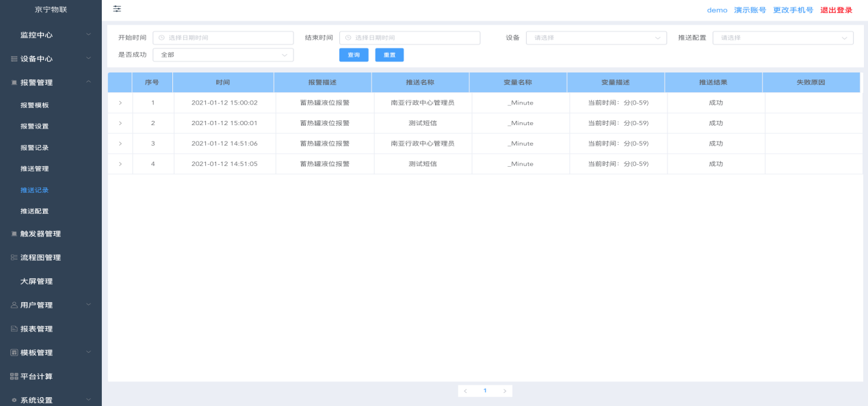The image size is (868, 406).
Task: Open the 推送配置 dropdown selector
Action: (782, 38)
